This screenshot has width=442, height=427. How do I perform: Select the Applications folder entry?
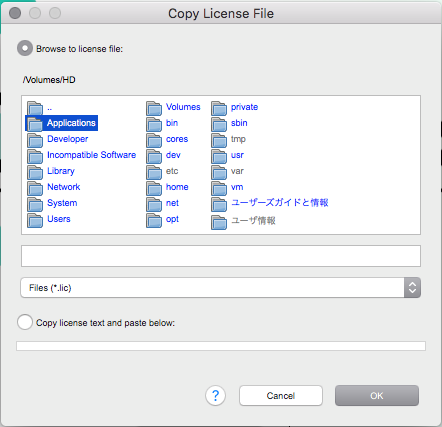[x=62, y=123]
